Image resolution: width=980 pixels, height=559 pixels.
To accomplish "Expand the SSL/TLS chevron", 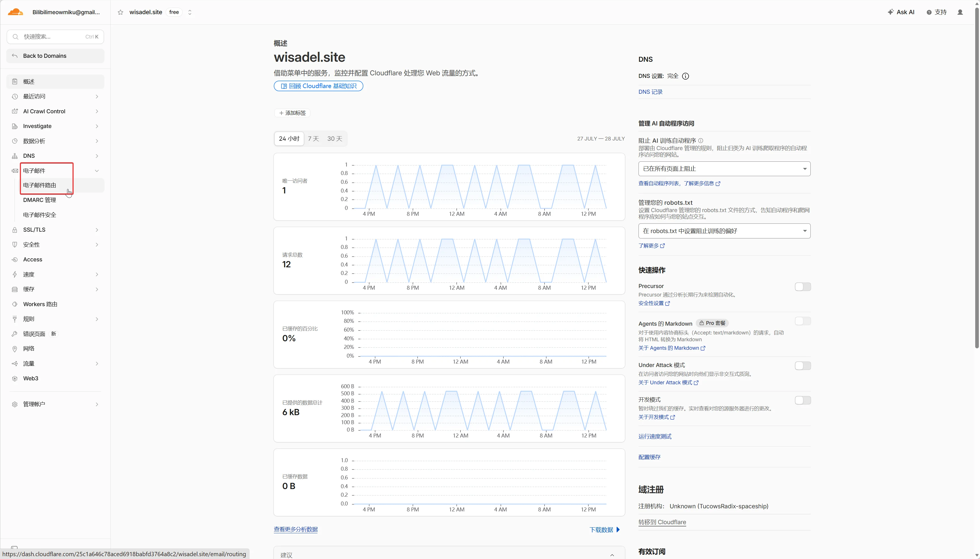I will [x=97, y=230].
